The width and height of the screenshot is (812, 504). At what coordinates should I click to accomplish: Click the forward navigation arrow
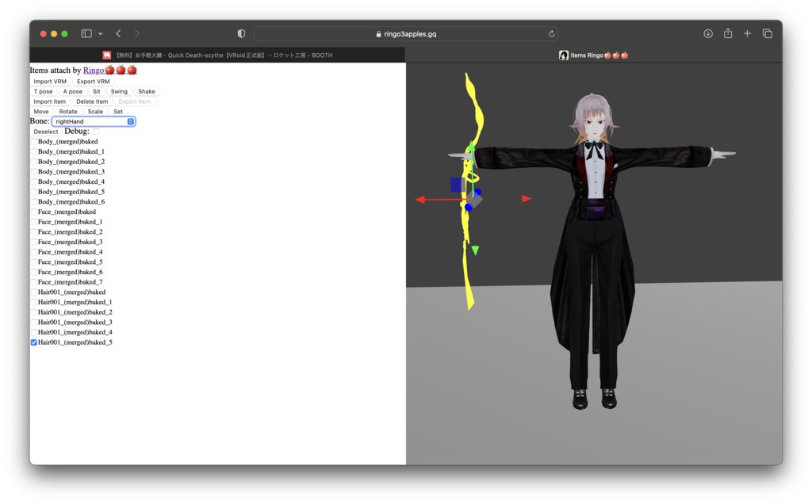tap(136, 33)
